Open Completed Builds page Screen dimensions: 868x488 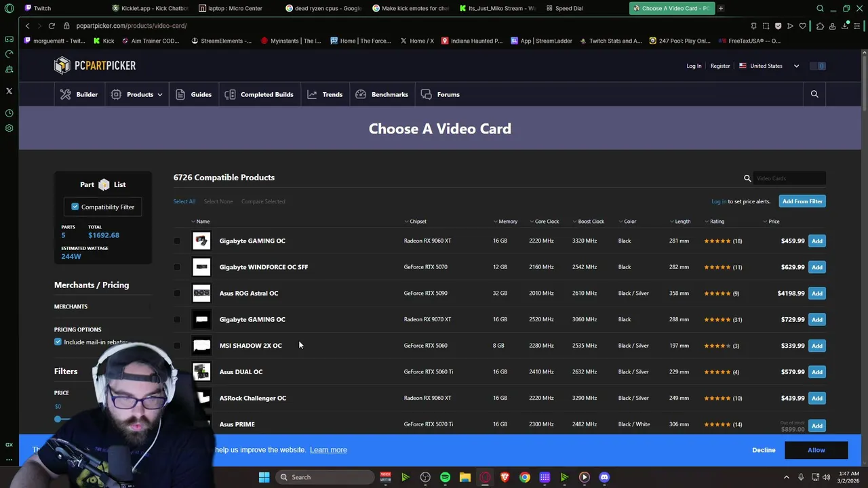259,94
